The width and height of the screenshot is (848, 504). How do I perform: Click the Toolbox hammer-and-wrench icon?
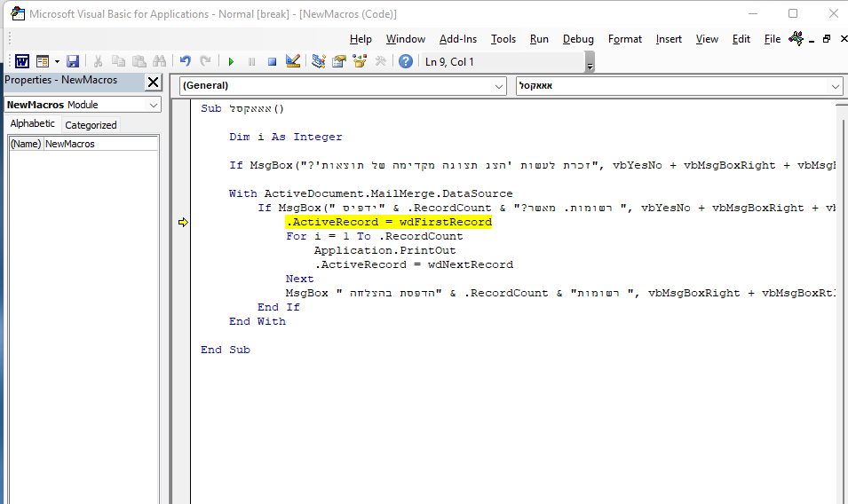click(x=380, y=61)
